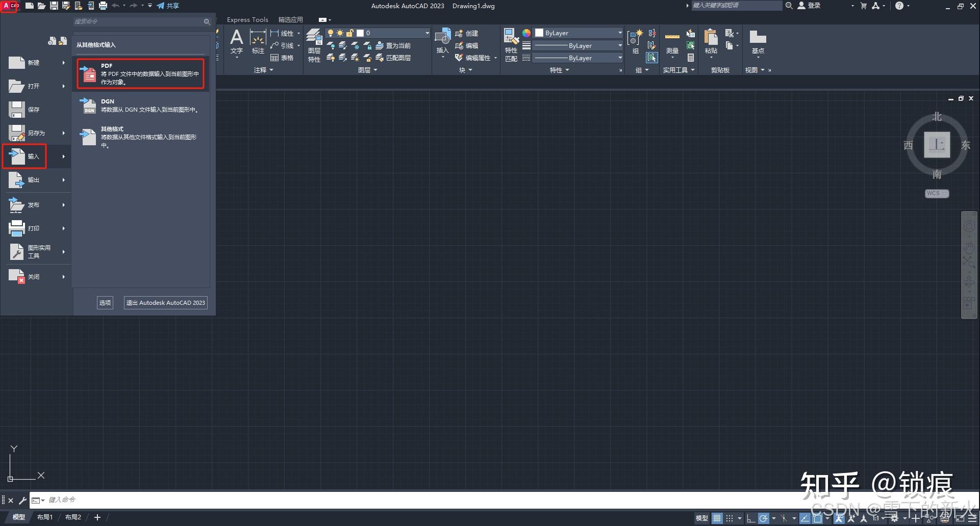Open 输出 export in application menu
This screenshot has height=526, width=980.
37,180
